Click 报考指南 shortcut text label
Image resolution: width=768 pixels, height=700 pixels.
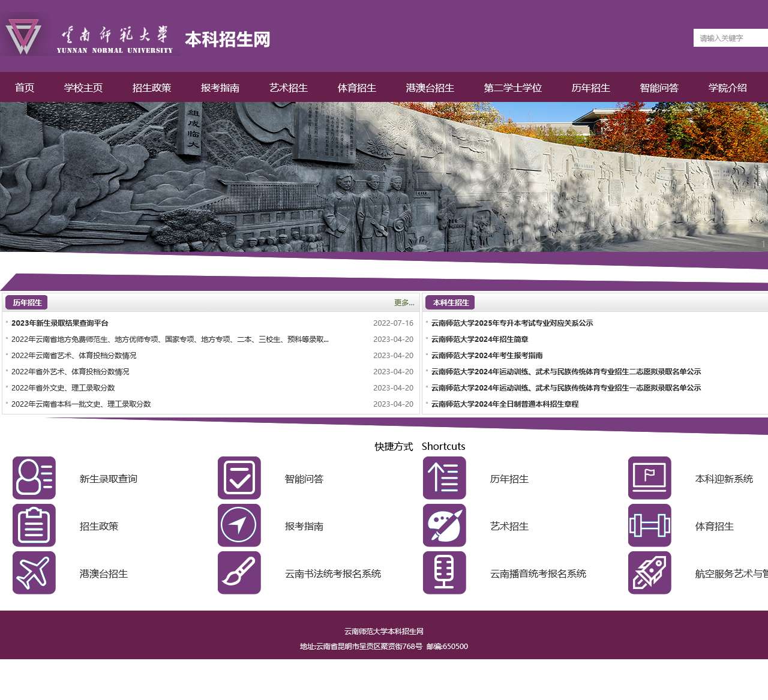point(304,526)
